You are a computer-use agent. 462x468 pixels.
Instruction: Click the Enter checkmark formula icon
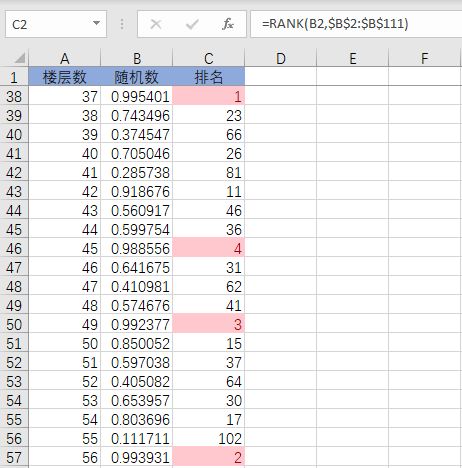(192, 24)
